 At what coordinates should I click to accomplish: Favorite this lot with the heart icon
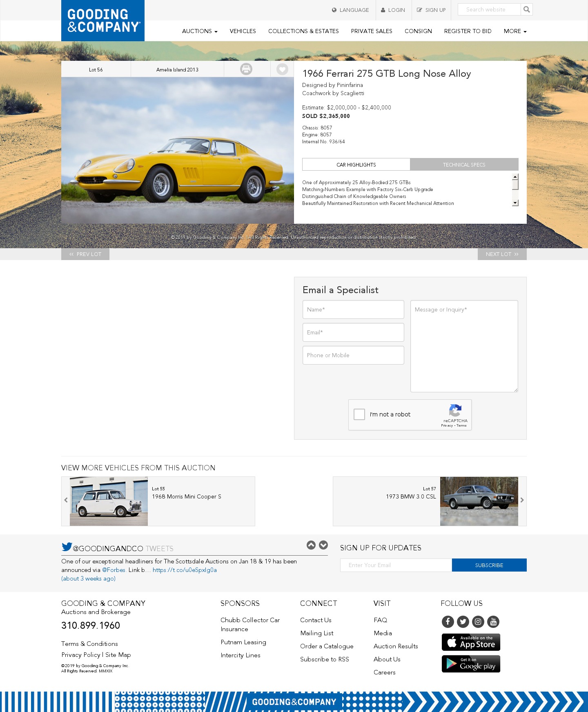282,69
